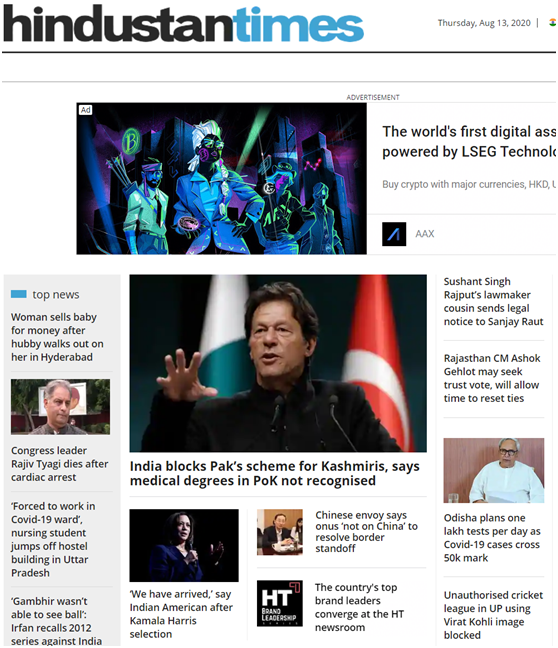558x648 pixels.
Task: Open the Rajiv Tyagi photo thumbnail
Action: click(60, 407)
